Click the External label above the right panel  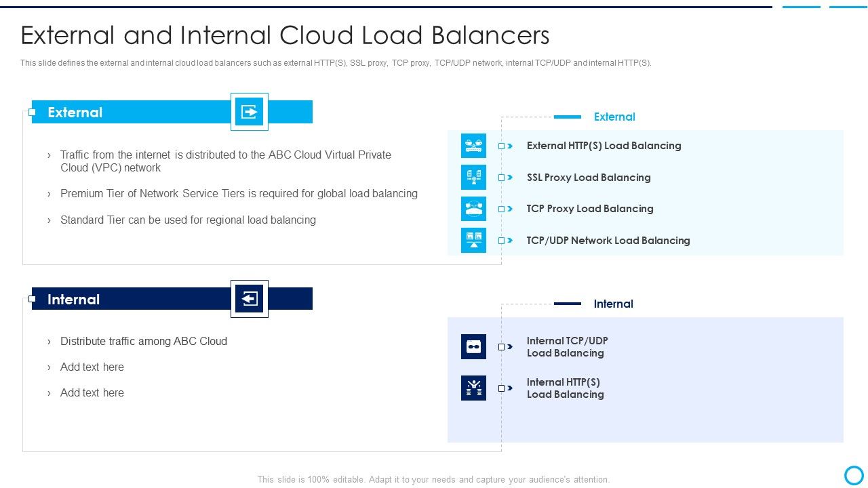(x=614, y=117)
